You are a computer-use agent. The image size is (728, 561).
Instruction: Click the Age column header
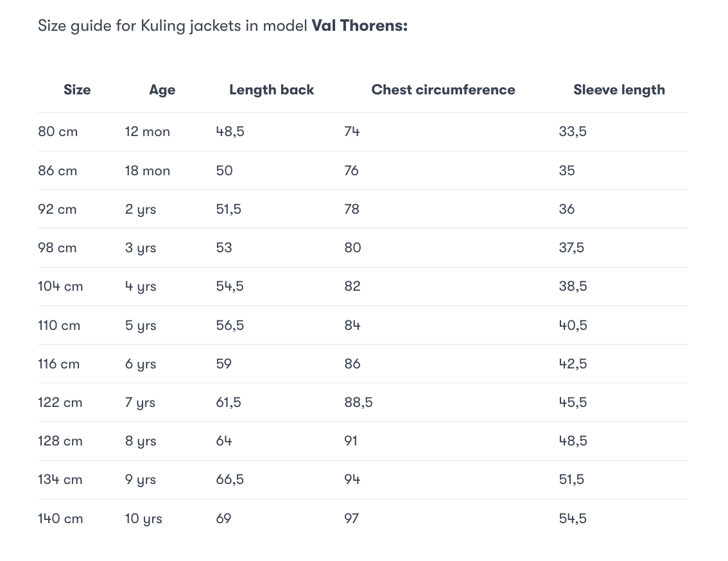[x=162, y=90]
